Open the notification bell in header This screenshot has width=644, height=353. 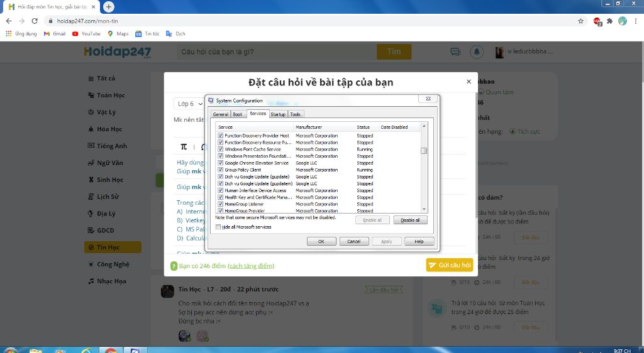click(477, 52)
